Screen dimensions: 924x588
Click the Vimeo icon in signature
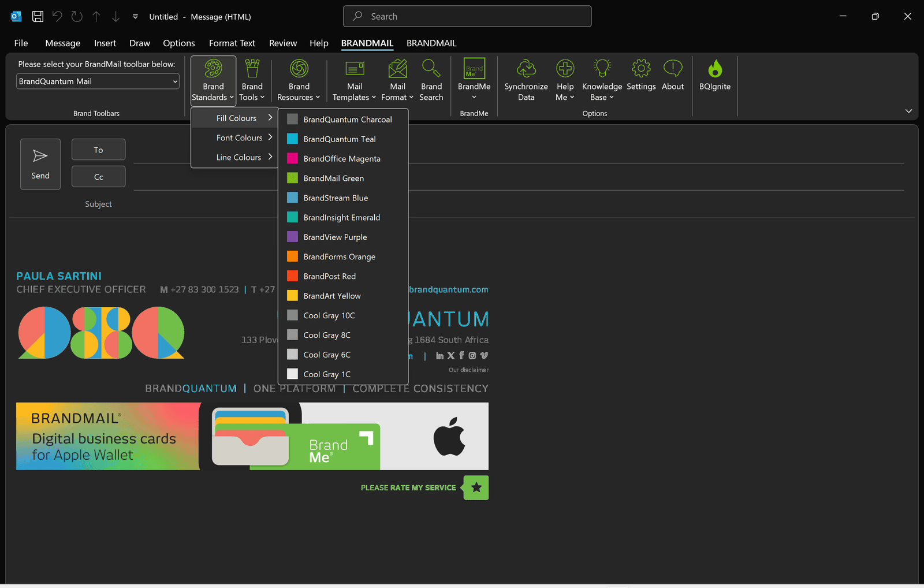pos(484,356)
